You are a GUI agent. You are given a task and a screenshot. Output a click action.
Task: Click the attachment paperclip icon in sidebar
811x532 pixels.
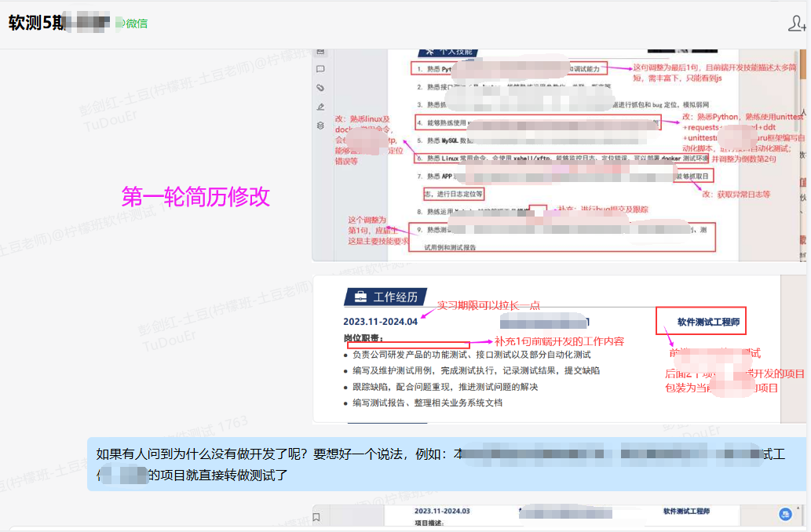click(320, 88)
